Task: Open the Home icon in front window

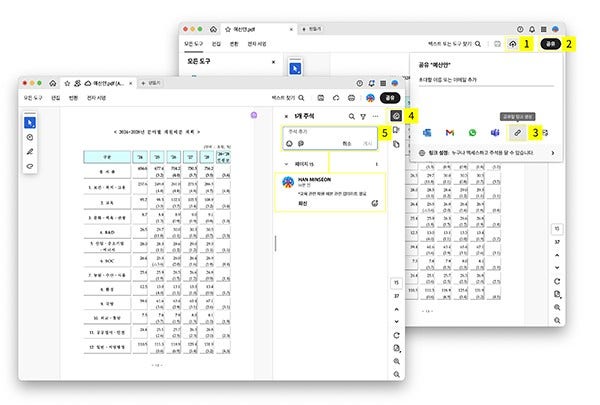Action: point(53,83)
